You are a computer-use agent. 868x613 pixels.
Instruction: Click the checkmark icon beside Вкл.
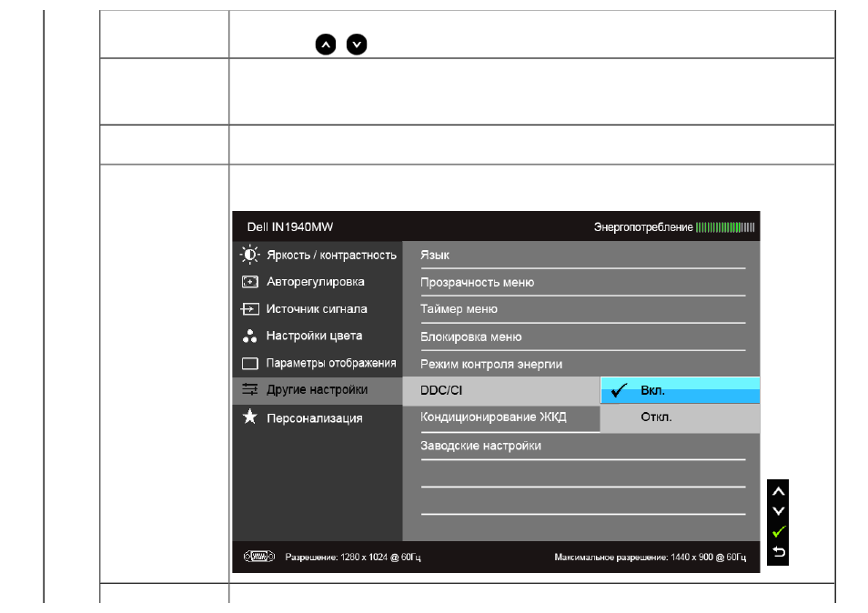[x=619, y=390]
